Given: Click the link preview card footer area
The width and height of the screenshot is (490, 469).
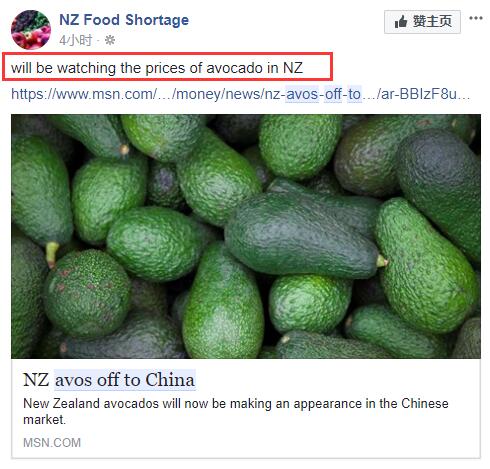Looking at the screenshot, I should 246,443.
